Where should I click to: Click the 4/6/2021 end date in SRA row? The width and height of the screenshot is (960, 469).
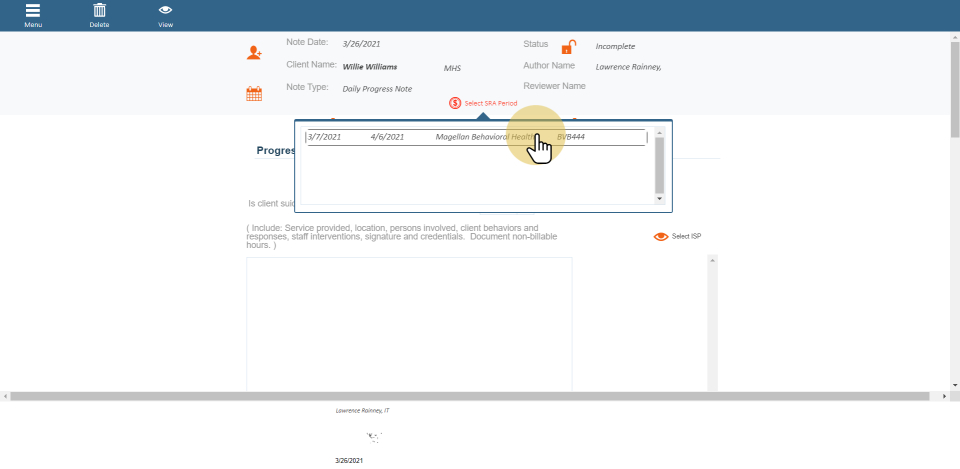tap(387, 137)
